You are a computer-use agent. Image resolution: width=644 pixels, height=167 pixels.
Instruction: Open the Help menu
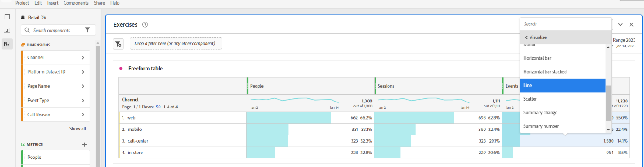[x=115, y=3]
